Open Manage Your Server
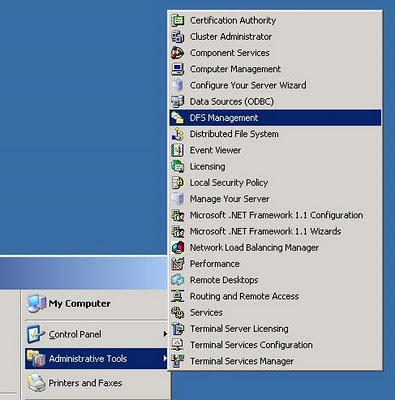Image resolution: width=395 pixels, height=400 pixels. click(275, 199)
